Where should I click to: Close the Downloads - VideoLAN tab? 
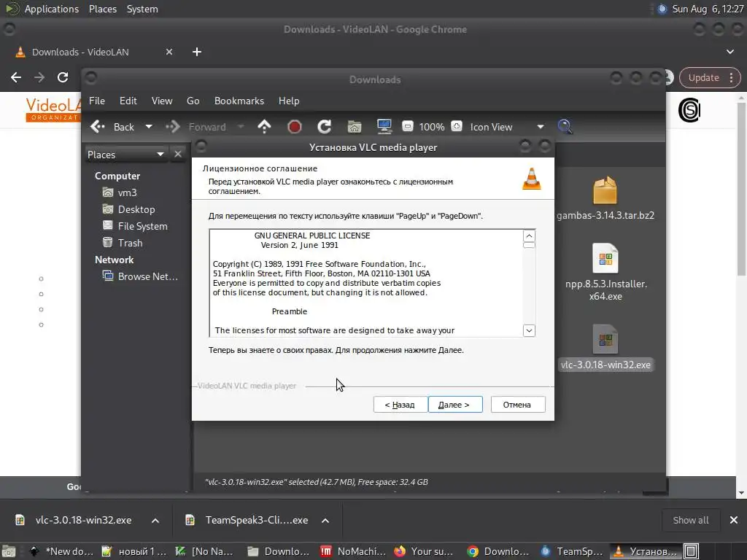(169, 52)
